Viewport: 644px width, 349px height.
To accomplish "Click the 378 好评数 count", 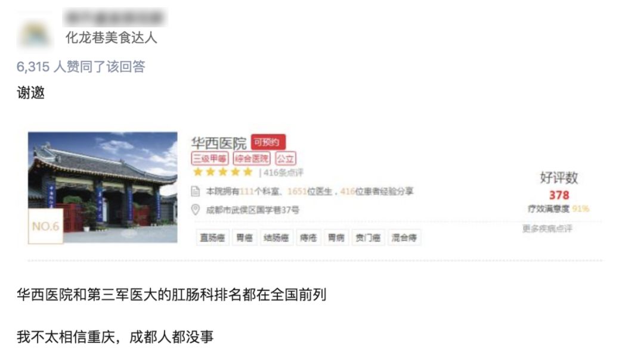I will (559, 195).
